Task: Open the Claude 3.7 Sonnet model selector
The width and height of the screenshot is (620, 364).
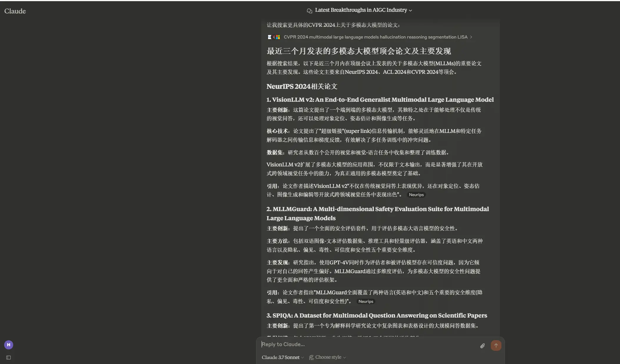Action: 282,357
